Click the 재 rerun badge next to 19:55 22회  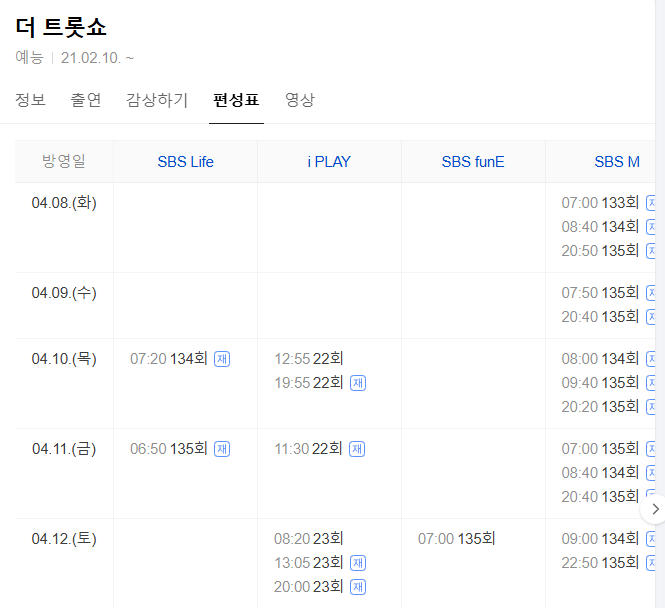click(358, 383)
